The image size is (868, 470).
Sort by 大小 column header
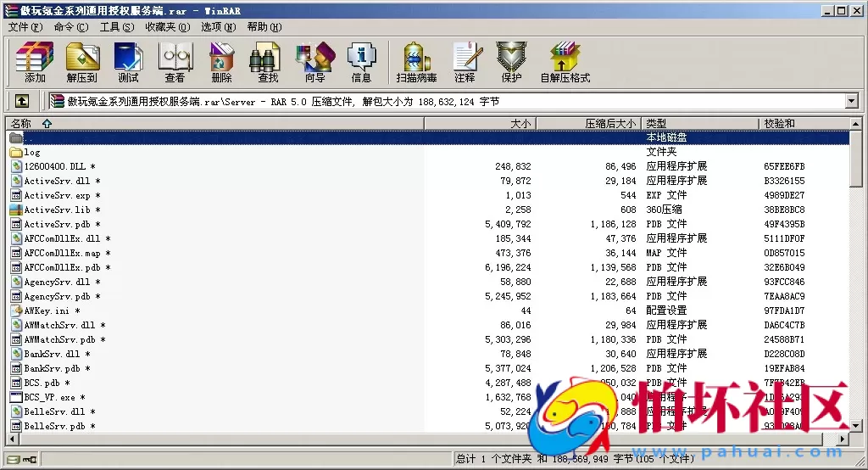pos(480,124)
